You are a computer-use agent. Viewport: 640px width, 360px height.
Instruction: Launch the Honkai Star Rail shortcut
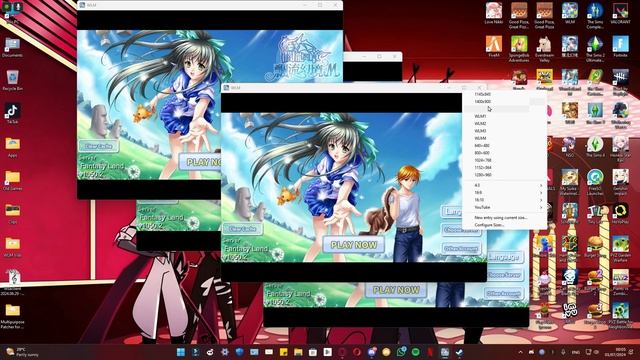click(x=620, y=149)
